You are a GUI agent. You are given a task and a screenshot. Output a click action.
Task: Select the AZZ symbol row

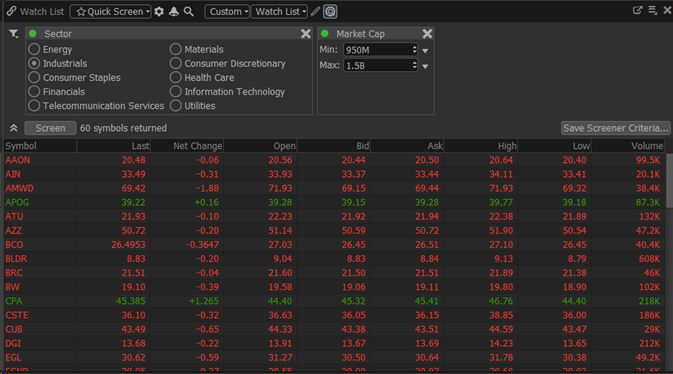tap(335, 231)
